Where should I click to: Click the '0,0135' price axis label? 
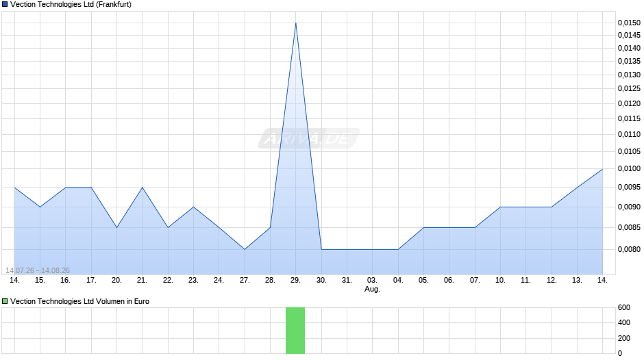pos(629,61)
